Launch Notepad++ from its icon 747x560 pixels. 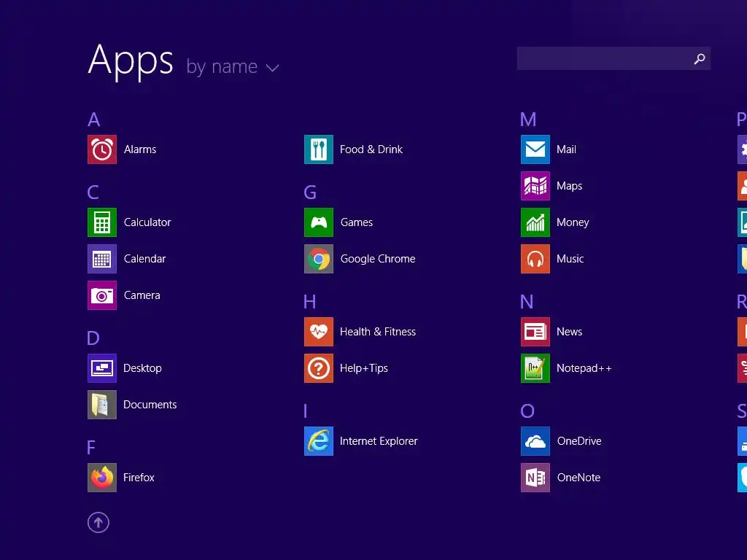pyautogui.click(x=535, y=368)
